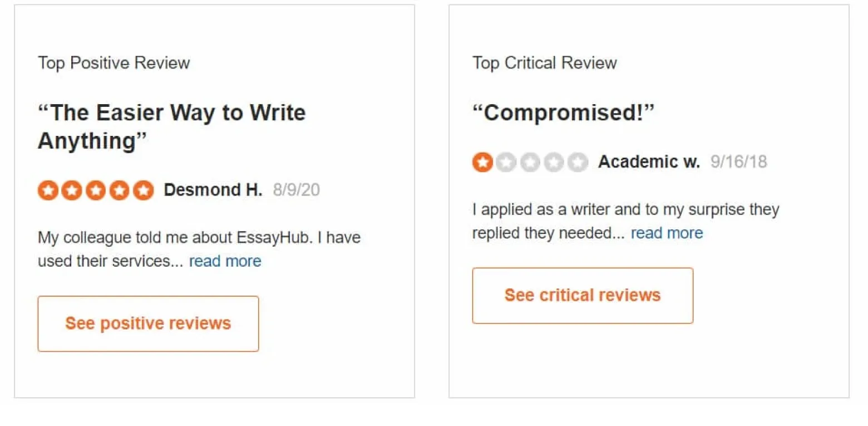Click the first star of Desmond H.'s rating
868x426 pixels.
48,191
